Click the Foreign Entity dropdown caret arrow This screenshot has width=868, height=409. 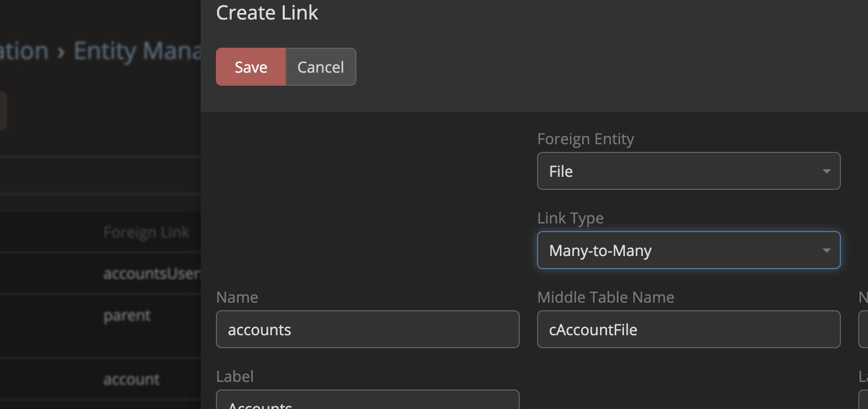click(826, 171)
